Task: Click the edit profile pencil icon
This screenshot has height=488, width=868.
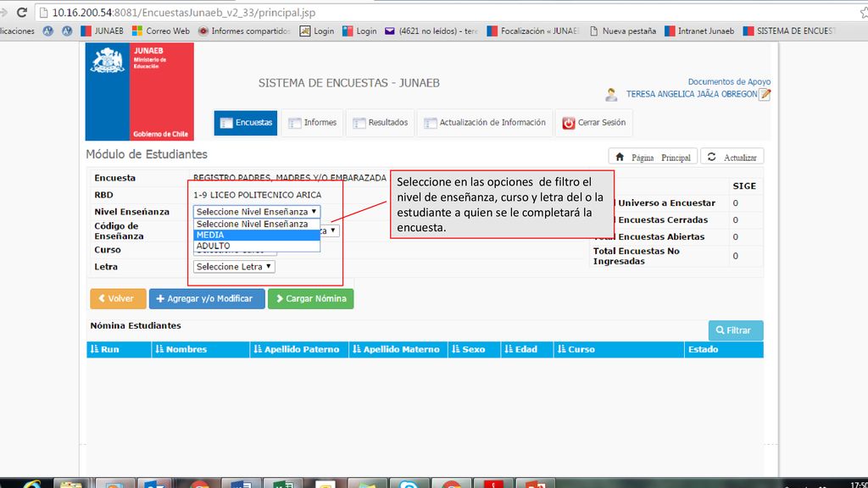Action: click(765, 94)
